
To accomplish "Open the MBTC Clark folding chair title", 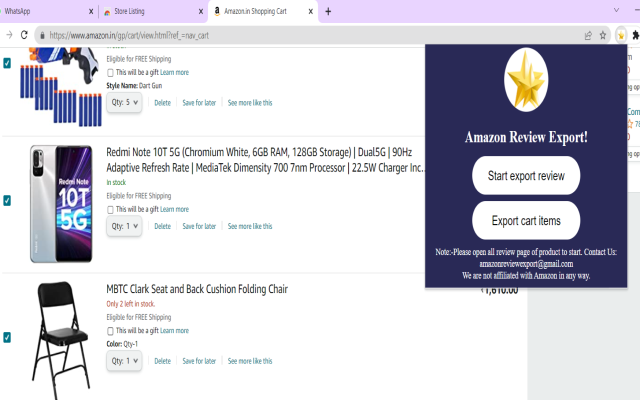I will coord(197,289).
